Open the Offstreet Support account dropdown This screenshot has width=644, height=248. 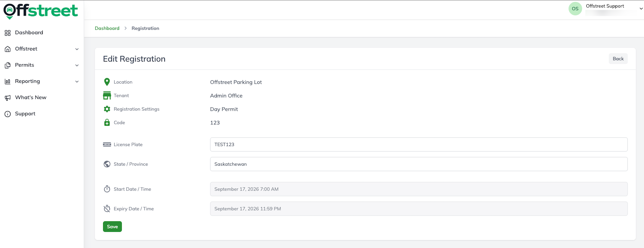(641, 9)
